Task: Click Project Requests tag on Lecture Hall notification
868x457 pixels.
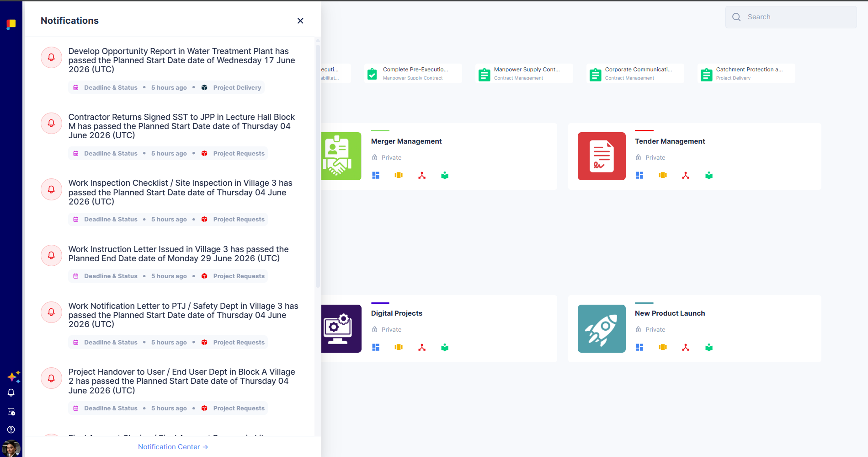Action: pyautogui.click(x=233, y=153)
